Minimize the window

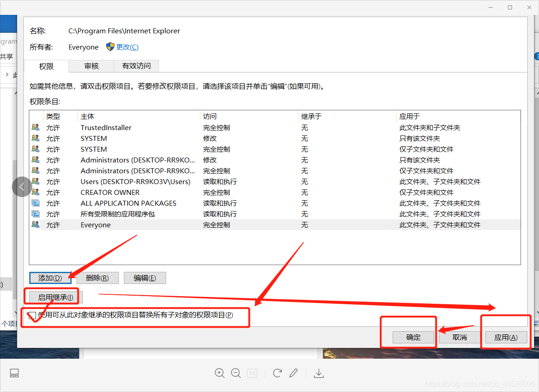point(490,7)
